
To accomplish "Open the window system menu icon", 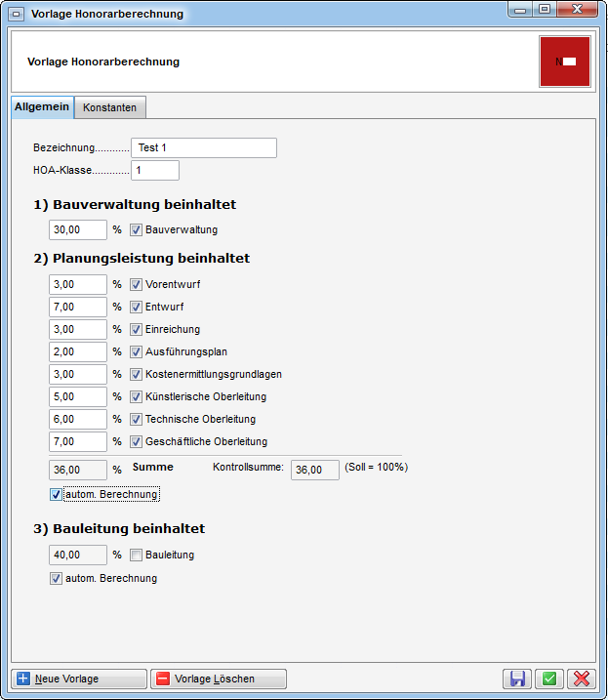I will [16, 14].
